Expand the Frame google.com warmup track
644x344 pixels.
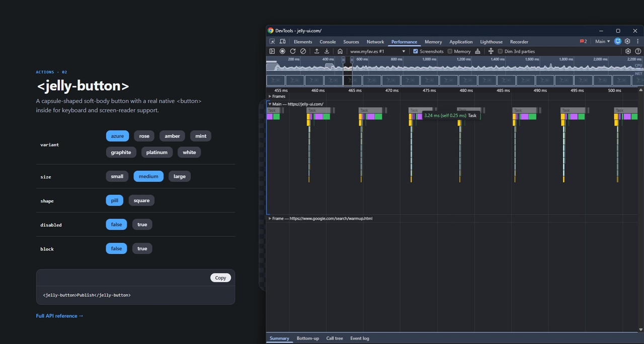270,219
